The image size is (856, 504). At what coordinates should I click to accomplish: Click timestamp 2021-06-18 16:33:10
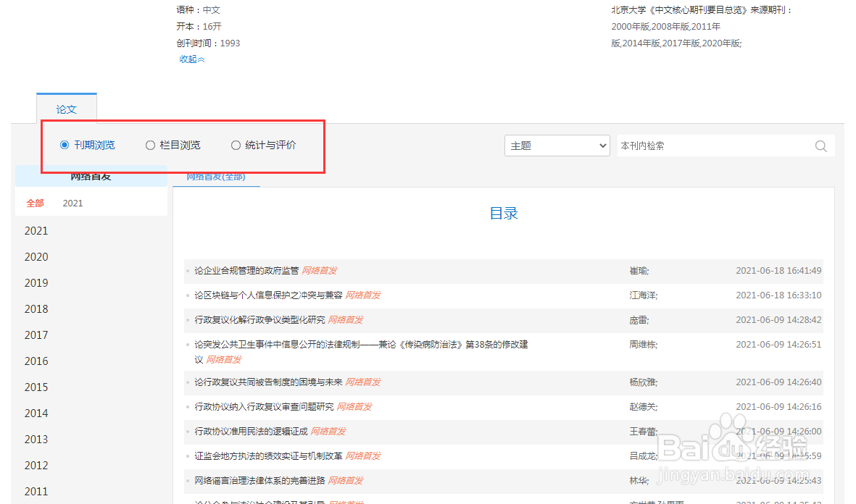778,295
